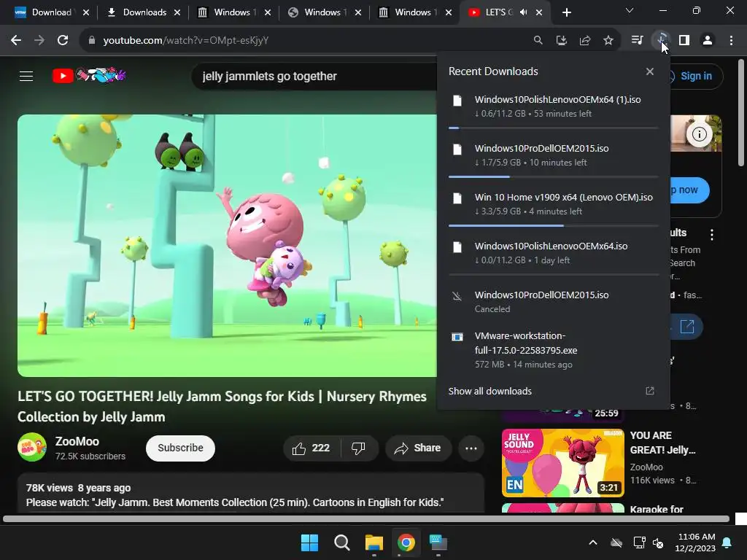The width and height of the screenshot is (747, 560).
Task: Click Show all downloads link
Action: [489, 391]
